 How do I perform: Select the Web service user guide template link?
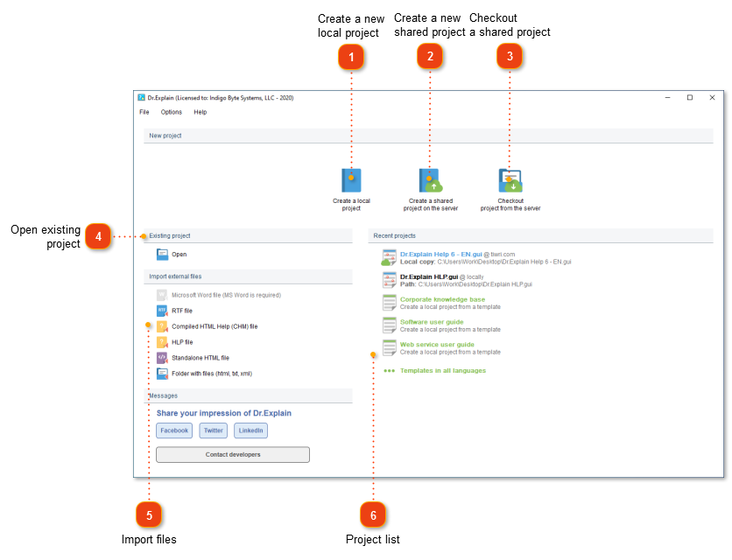(437, 345)
